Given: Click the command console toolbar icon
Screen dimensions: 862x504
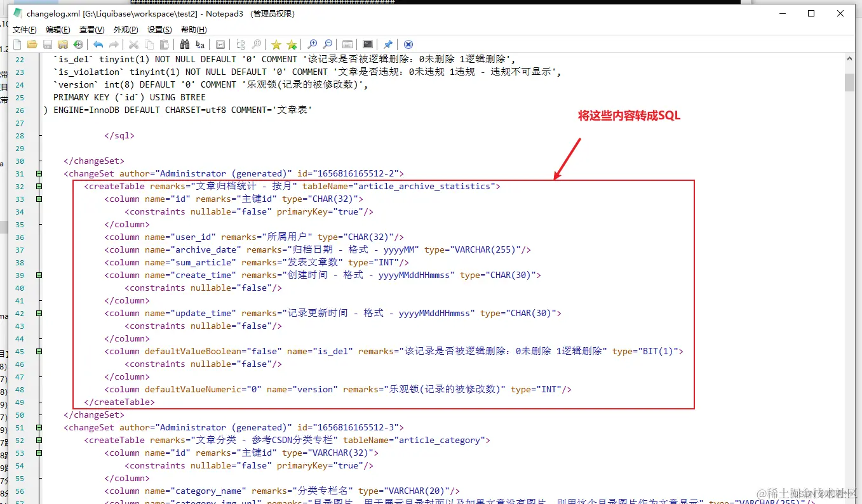Looking at the screenshot, I should [368, 44].
